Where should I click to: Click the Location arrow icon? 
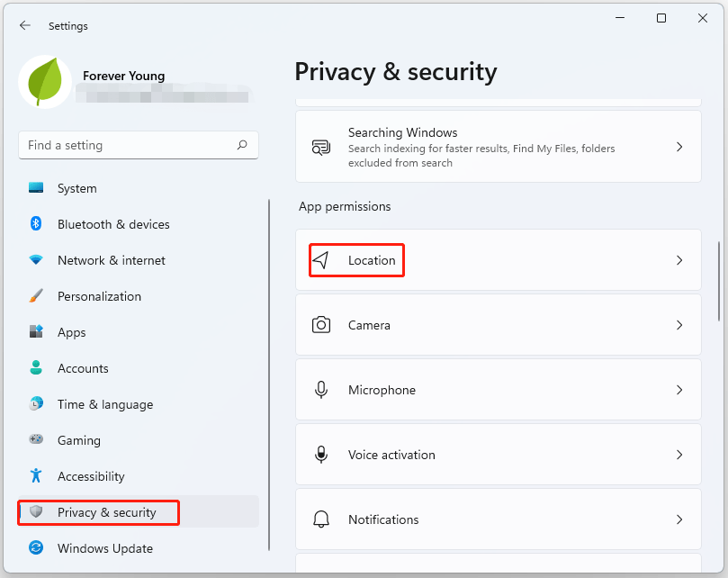[321, 259]
